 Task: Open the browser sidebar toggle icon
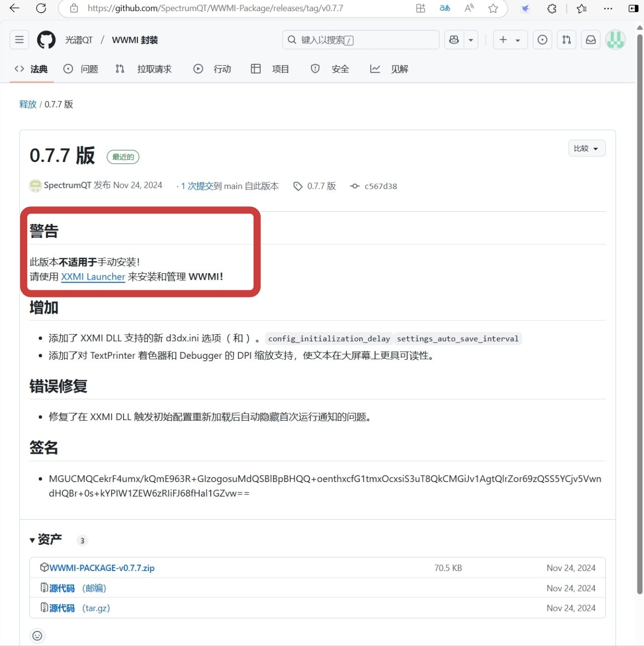click(x=633, y=8)
